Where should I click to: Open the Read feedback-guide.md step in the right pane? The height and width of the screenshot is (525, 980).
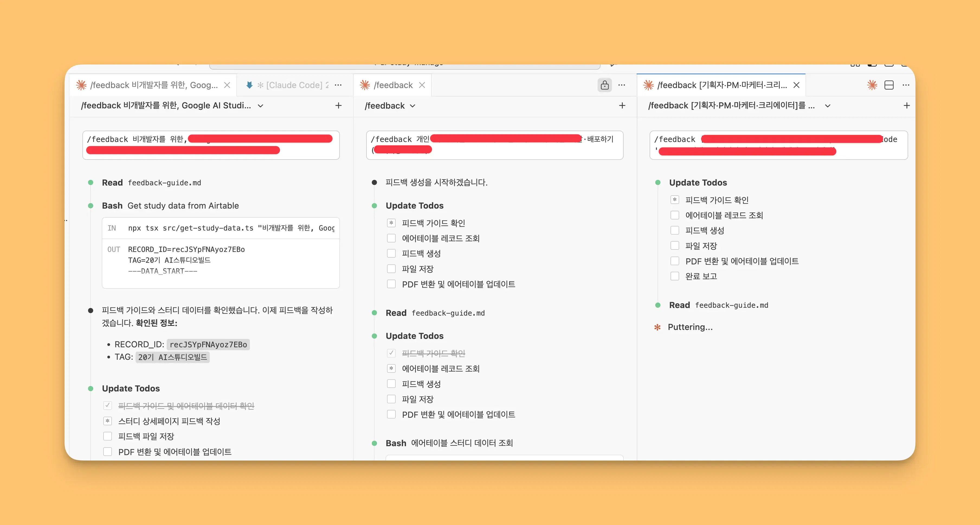[x=719, y=305]
